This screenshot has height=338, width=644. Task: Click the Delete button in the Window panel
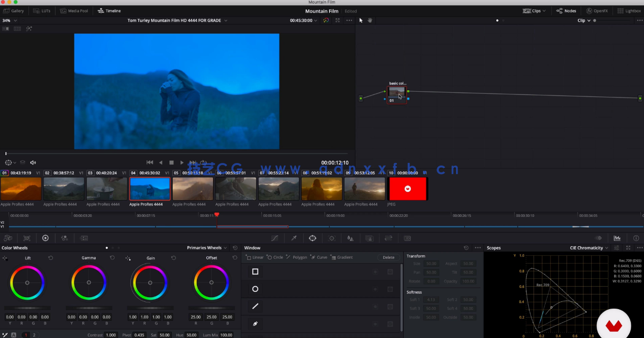[x=388, y=257]
